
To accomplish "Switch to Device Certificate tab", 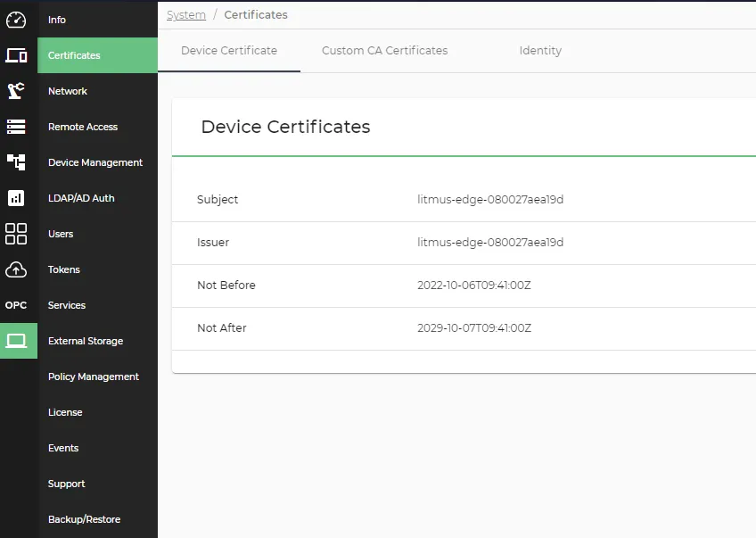I will click(x=229, y=51).
